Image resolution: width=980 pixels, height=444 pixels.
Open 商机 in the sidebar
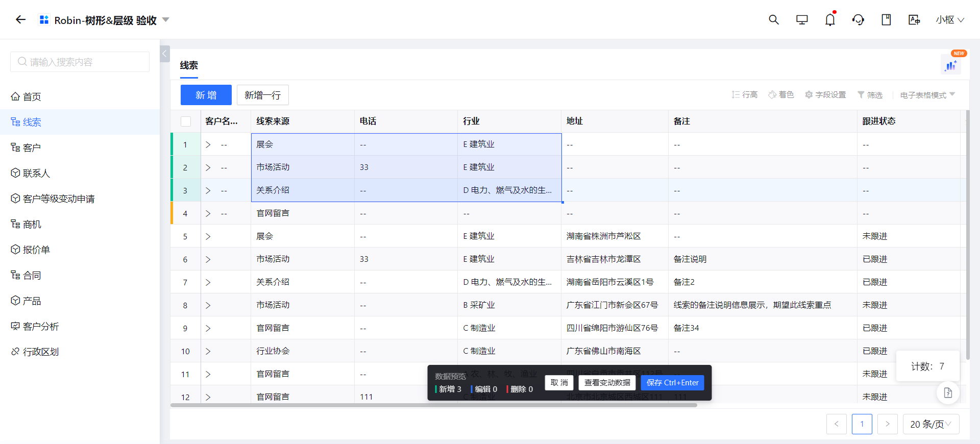coord(80,224)
